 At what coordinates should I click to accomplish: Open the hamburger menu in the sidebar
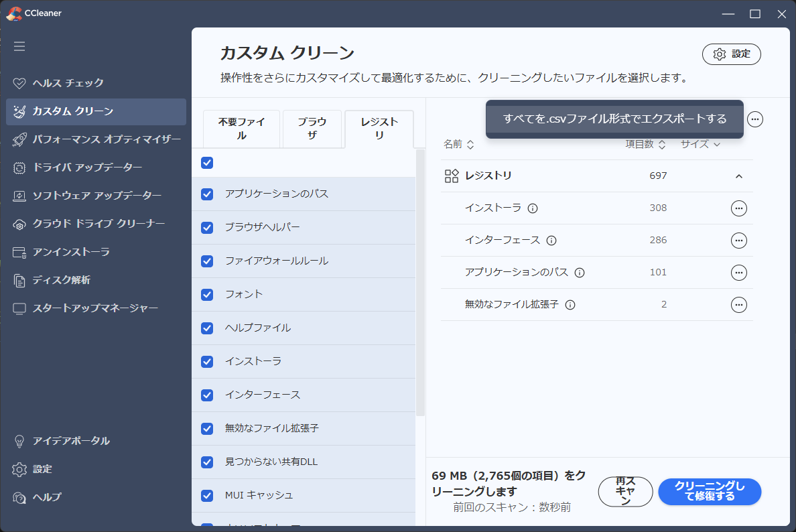(x=19, y=46)
